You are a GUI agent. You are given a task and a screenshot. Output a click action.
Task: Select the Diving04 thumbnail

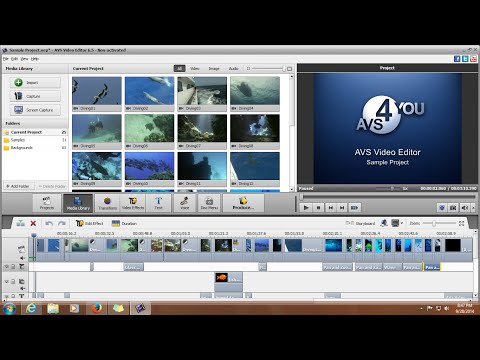click(255, 94)
